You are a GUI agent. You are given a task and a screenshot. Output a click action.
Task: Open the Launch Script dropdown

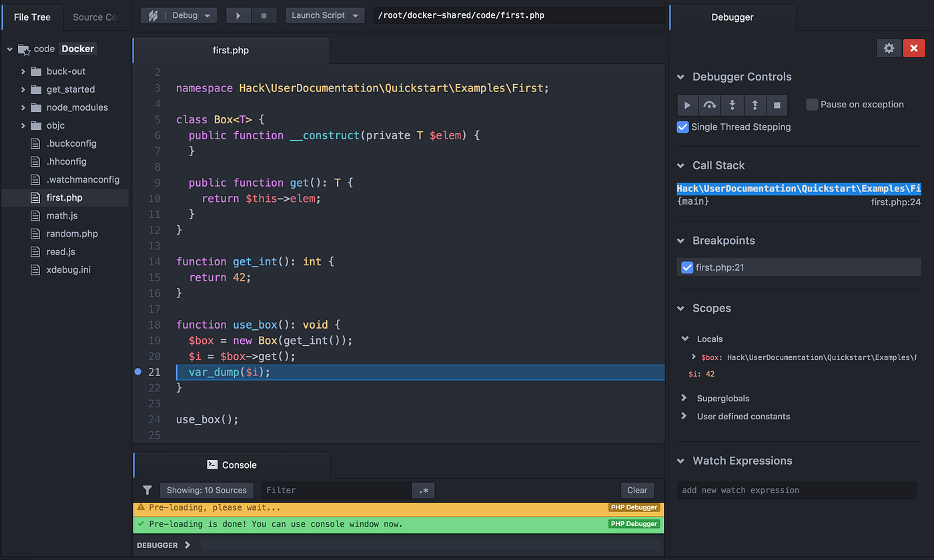click(325, 15)
